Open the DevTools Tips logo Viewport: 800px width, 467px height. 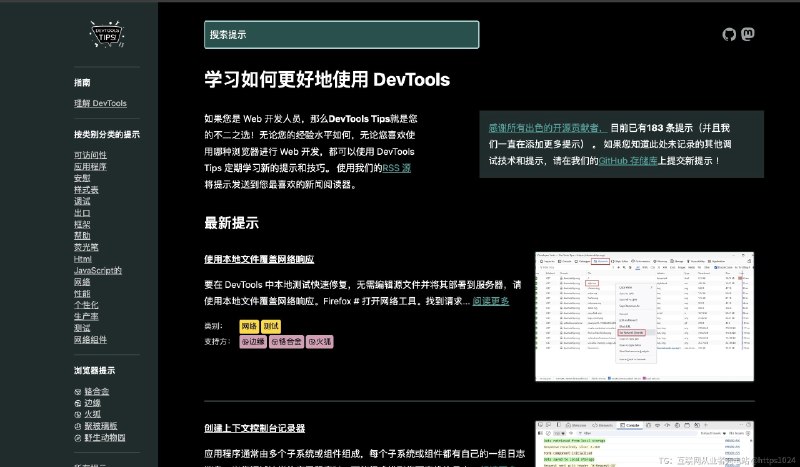[x=107, y=34]
